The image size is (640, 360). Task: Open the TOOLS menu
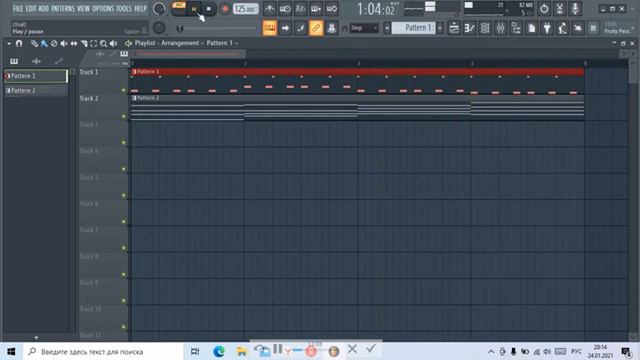(x=124, y=9)
